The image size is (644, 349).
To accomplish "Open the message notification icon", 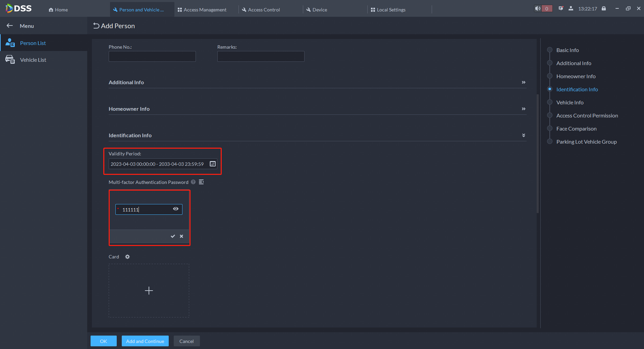I will (561, 8).
